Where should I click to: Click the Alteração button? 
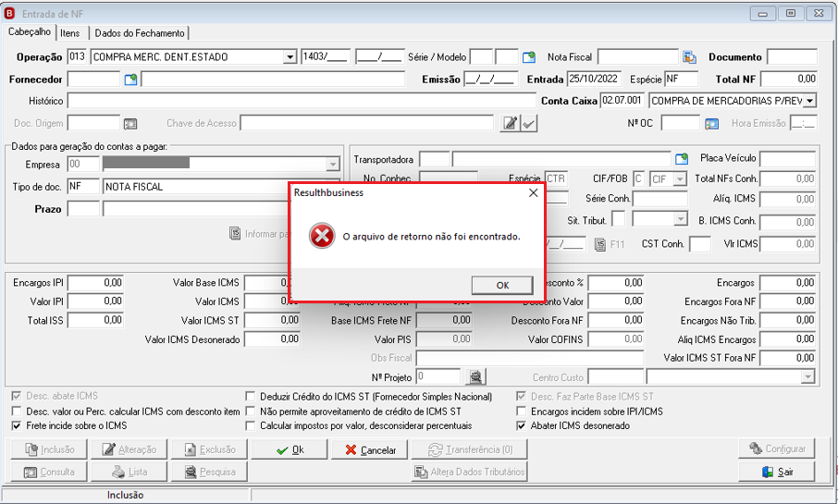click(129, 449)
